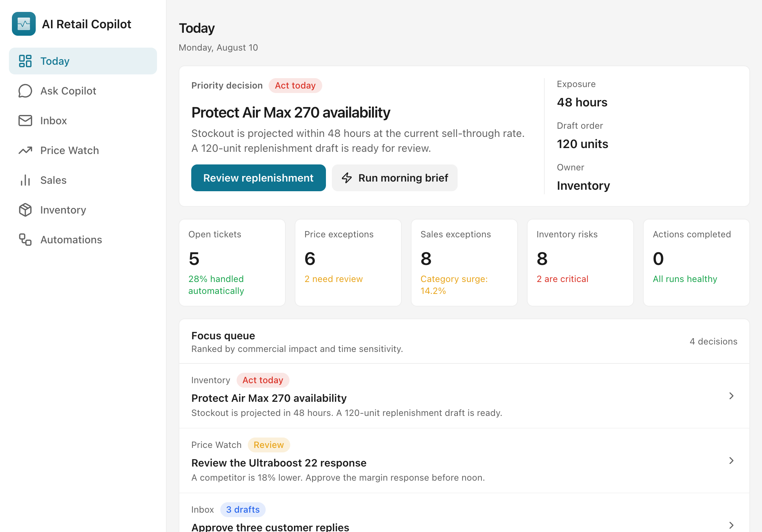Run the morning brief
Image resolution: width=762 pixels, height=532 pixels.
point(395,178)
